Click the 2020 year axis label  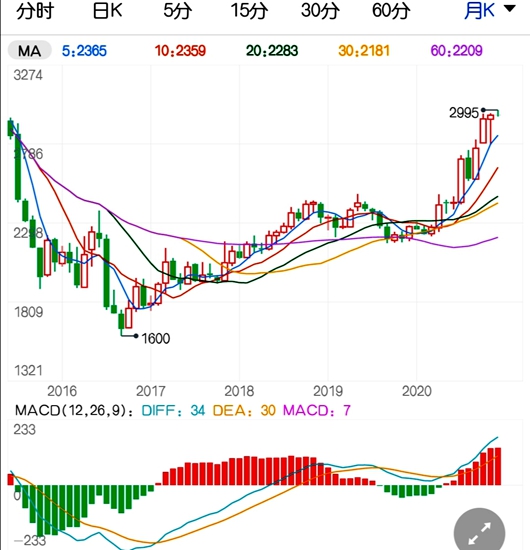pos(417,391)
